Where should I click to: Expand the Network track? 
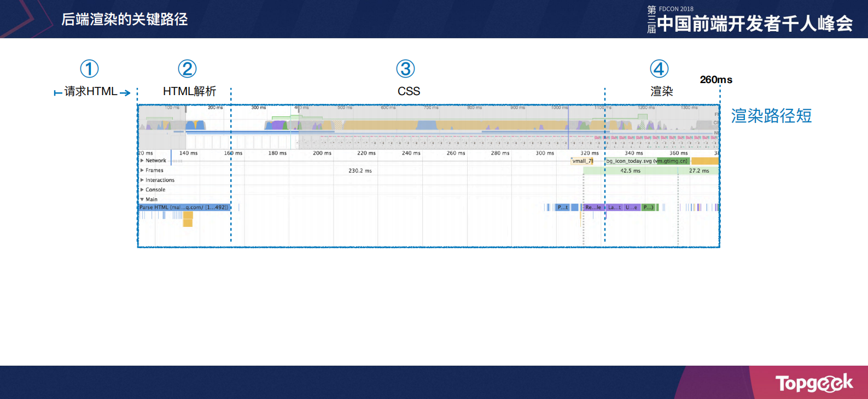[x=142, y=161]
